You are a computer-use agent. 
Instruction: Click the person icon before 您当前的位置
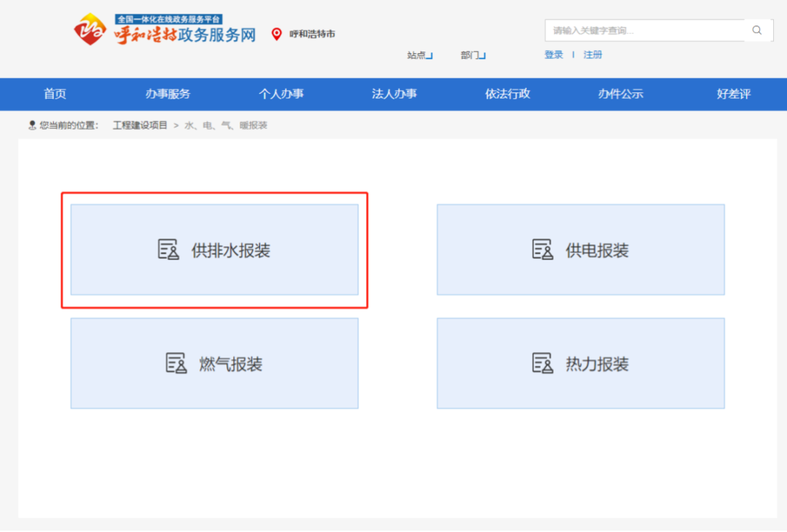32,125
